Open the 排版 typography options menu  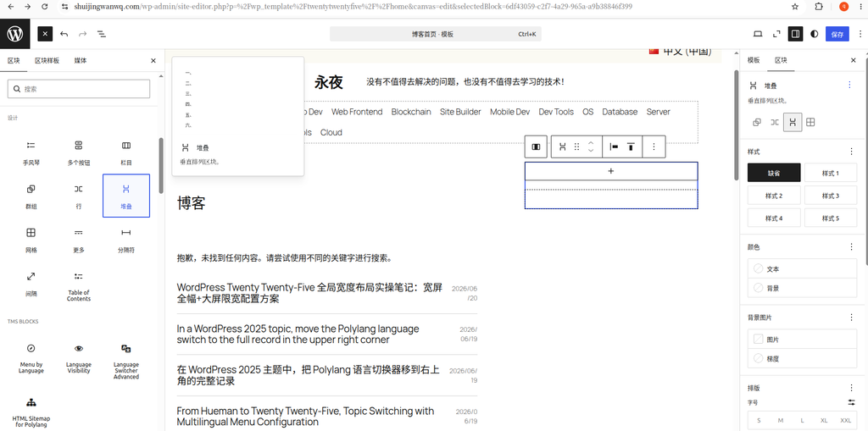[x=851, y=387]
